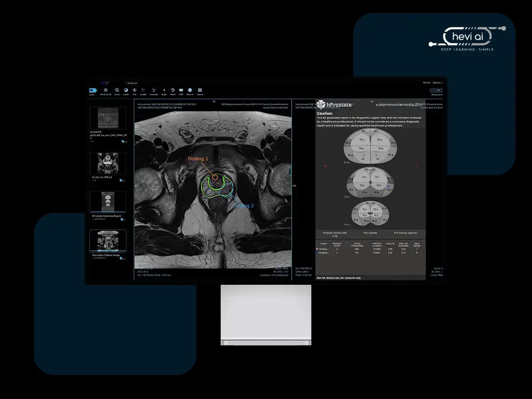Select Finding 1 row in results table
This screenshot has width=532, height=399.
pyautogui.click(x=370, y=249)
